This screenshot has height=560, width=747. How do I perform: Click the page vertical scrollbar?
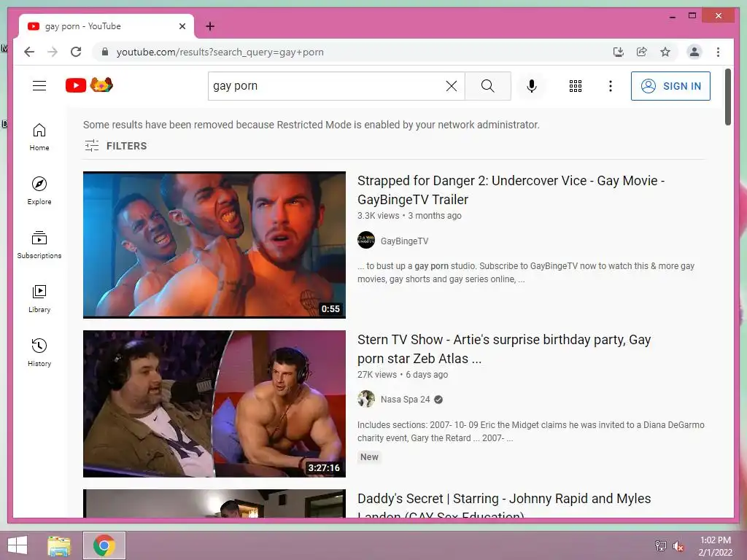coord(727,97)
